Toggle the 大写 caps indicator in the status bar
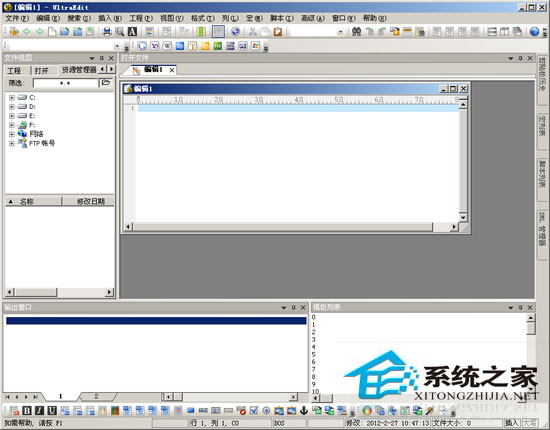550x430 pixels. click(529, 423)
